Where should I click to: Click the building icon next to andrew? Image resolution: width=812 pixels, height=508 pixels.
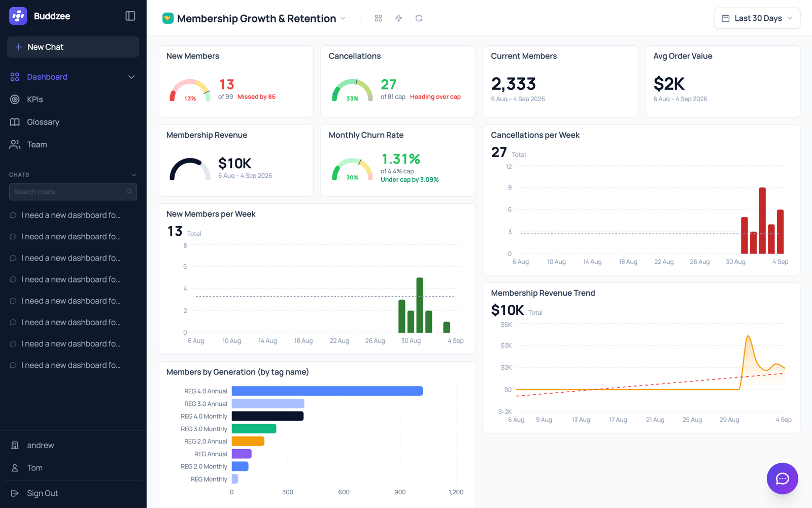point(15,446)
